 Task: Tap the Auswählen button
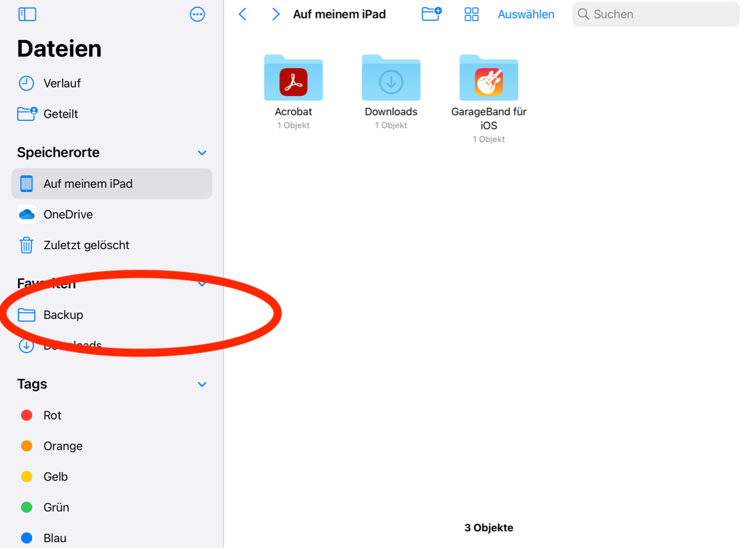pyautogui.click(x=526, y=14)
